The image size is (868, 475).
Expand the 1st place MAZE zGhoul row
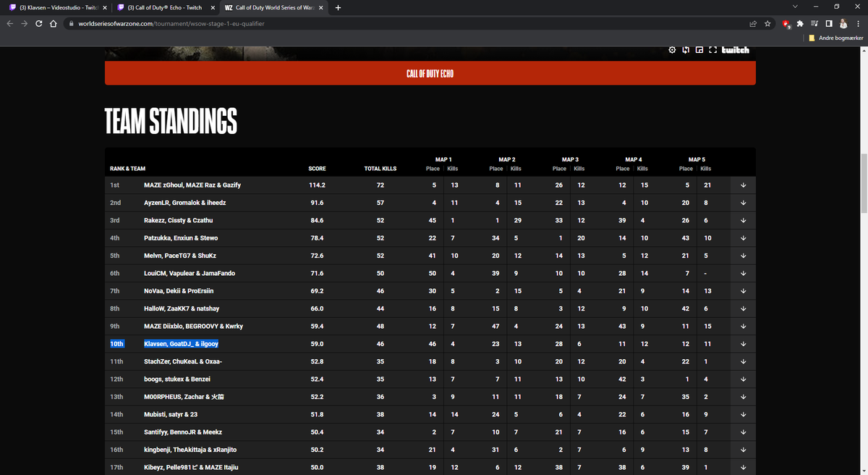744,185
